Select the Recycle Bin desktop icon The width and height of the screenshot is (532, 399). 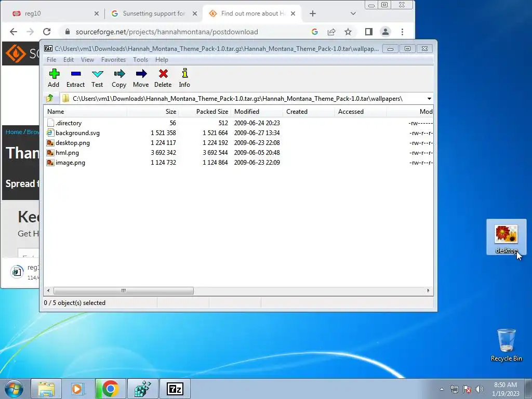coord(506,345)
